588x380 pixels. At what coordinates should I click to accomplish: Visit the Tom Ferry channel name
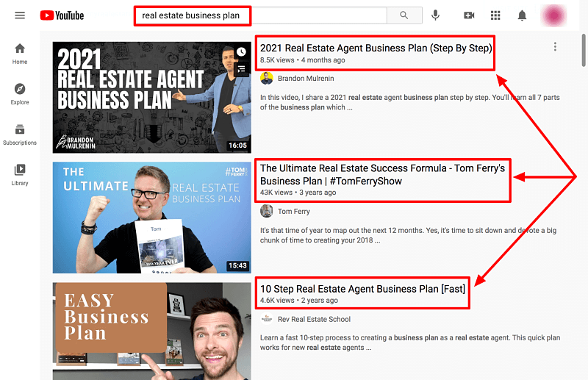(x=293, y=211)
